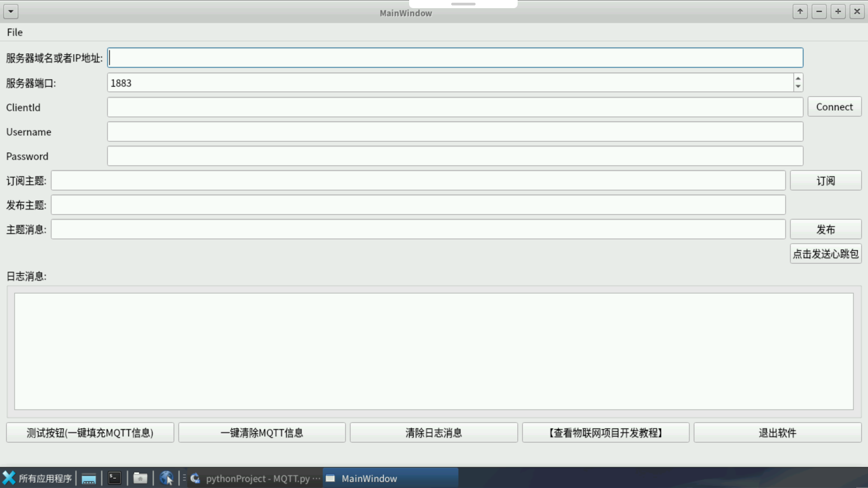Viewport: 868px width, 488px height.
Task: Click the 发布 publish button
Action: click(825, 230)
